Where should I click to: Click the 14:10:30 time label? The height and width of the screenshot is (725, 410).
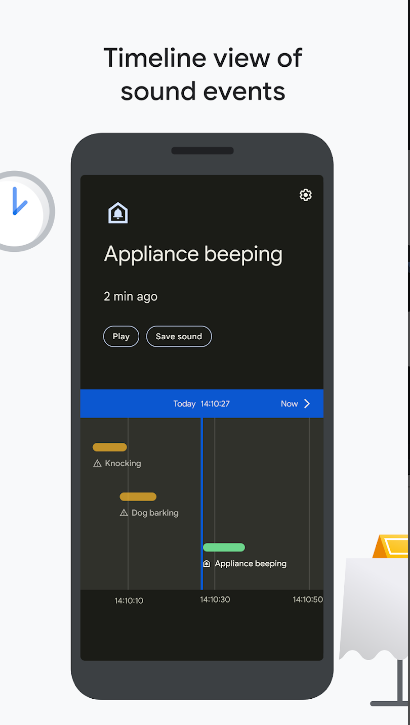[215, 600]
